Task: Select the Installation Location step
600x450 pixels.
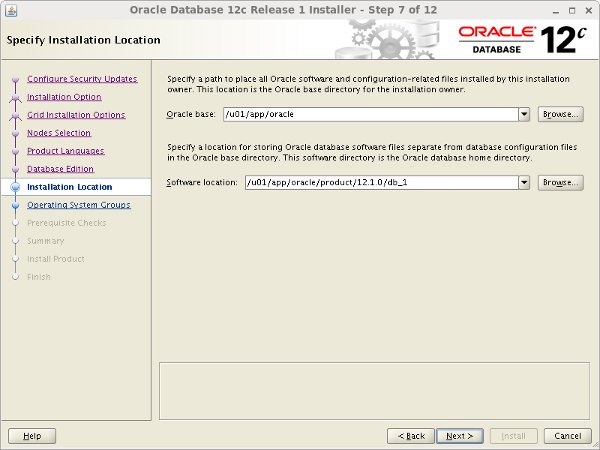Action: (70, 187)
